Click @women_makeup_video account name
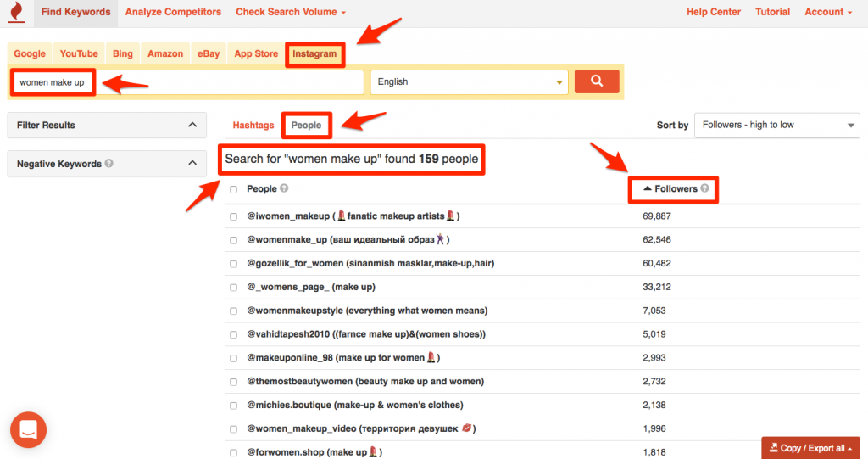The width and height of the screenshot is (868, 459). pos(302,428)
